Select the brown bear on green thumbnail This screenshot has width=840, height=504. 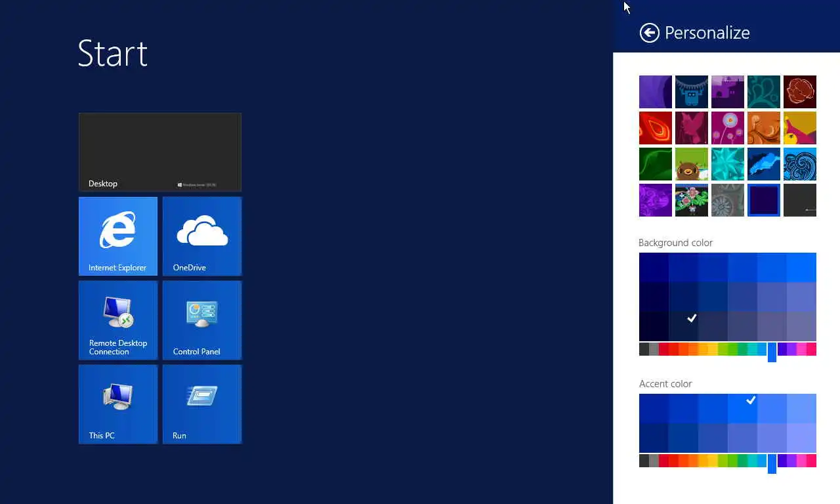[692, 164]
